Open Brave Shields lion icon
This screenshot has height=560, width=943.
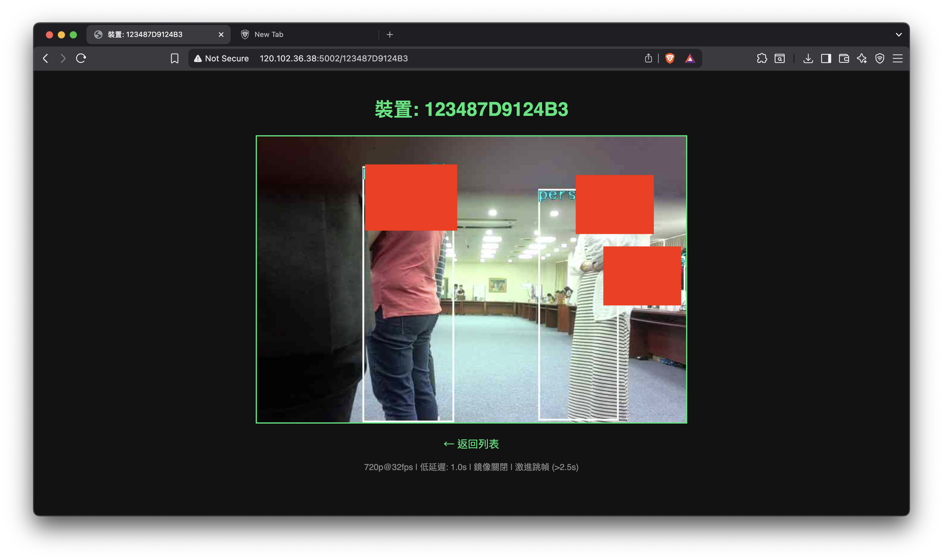[x=670, y=58]
